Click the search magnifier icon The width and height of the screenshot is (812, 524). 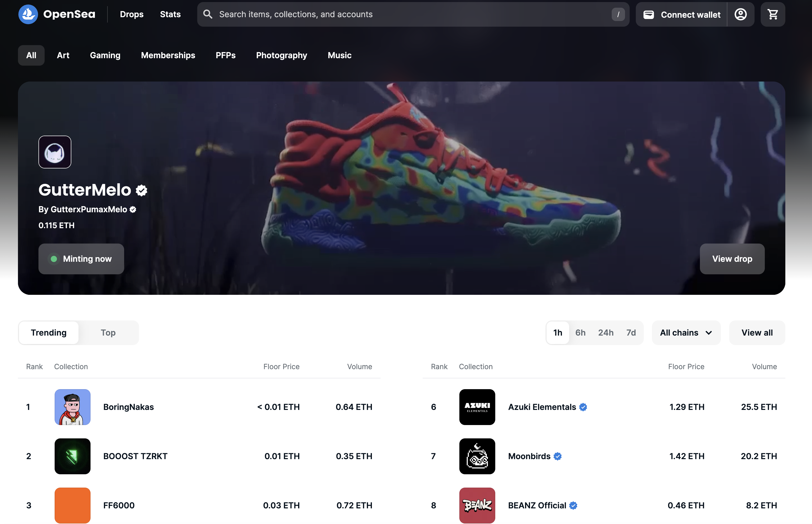[207, 14]
